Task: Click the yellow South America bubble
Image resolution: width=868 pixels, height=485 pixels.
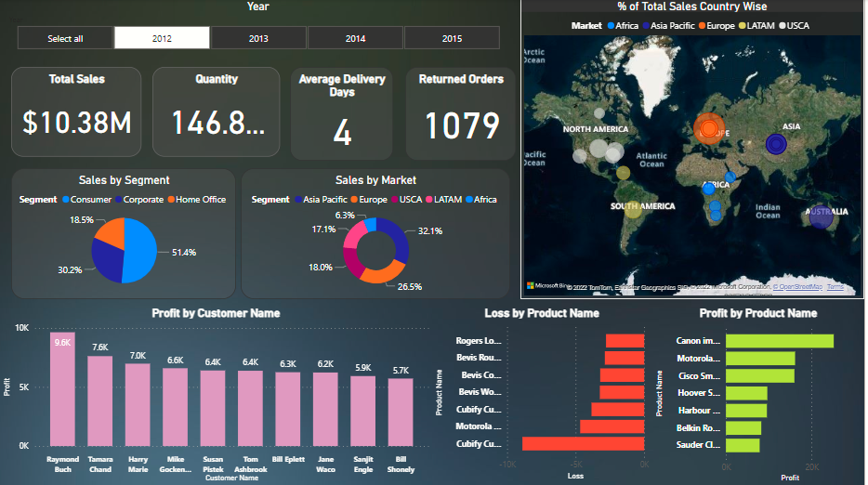Action: tap(632, 209)
